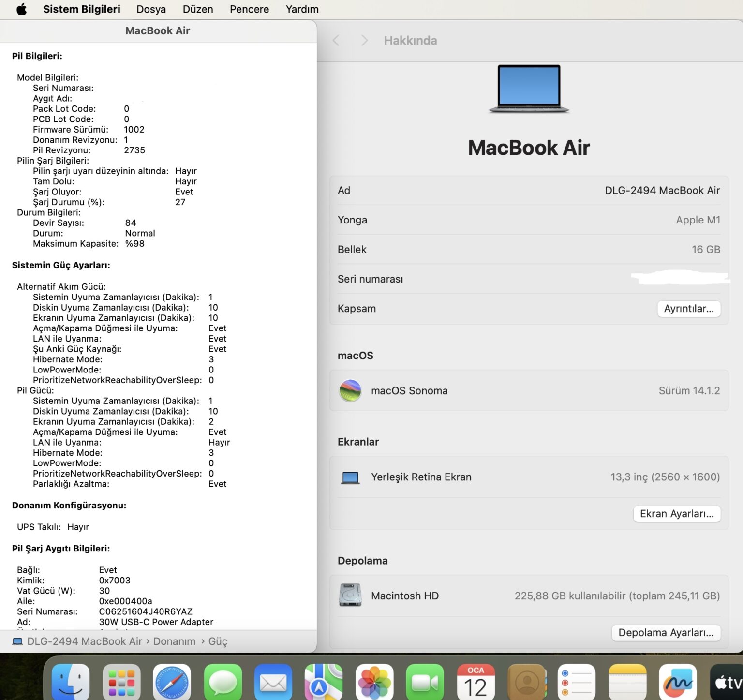
Task: Click the Depolama Ayarları… button
Action: click(x=666, y=633)
